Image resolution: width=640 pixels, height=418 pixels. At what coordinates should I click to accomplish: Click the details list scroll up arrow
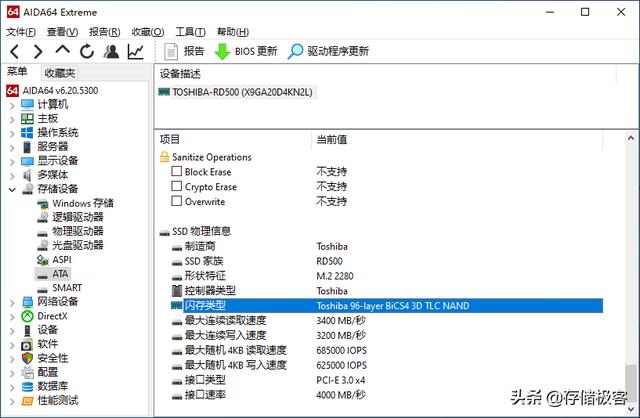631,138
